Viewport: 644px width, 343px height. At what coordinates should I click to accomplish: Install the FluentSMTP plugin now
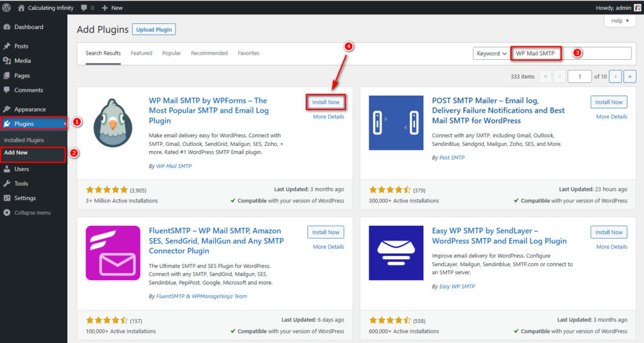pos(326,232)
